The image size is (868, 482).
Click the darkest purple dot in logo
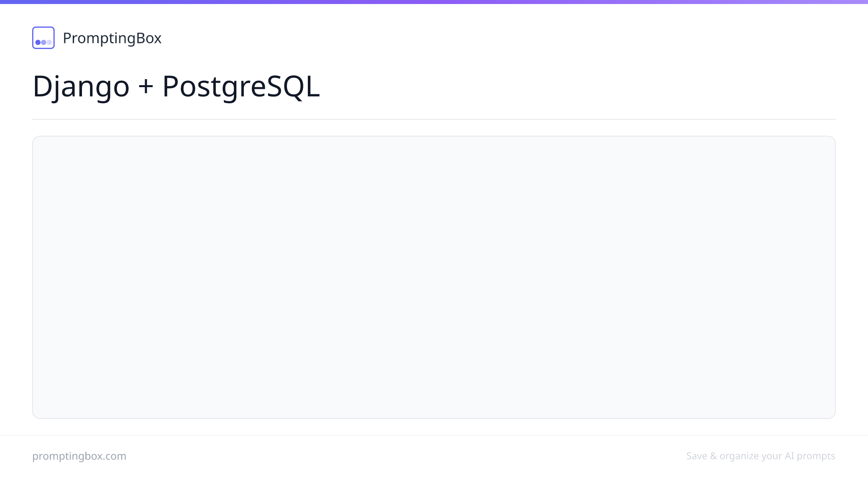[38, 42]
